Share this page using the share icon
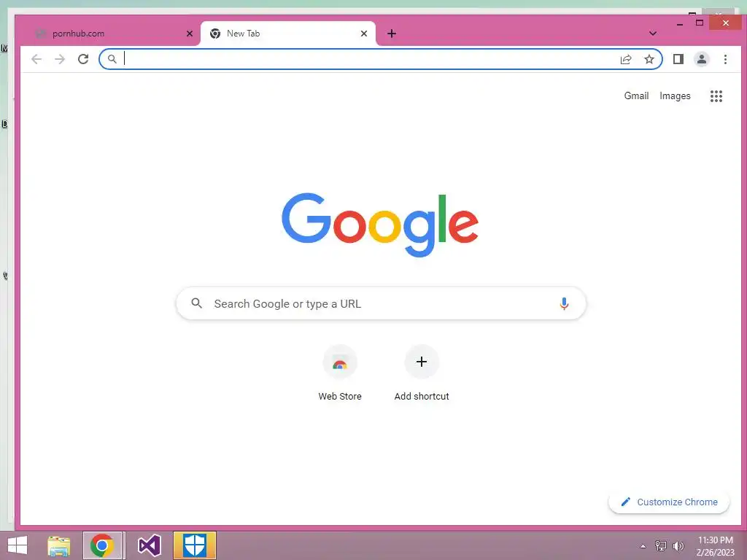The width and height of the screenshot is (747, 560). click(x=626, y=59)
